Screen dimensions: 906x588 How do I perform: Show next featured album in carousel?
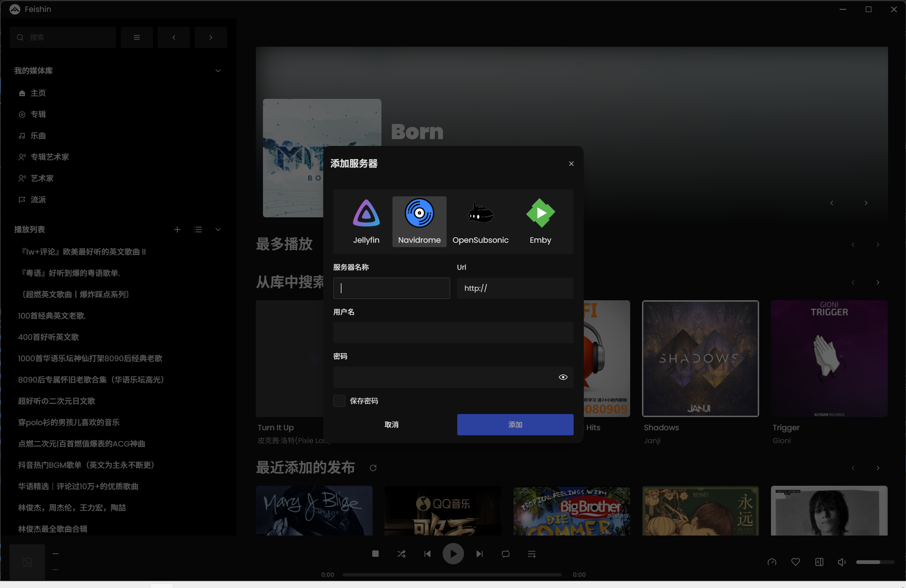(866, 203)
